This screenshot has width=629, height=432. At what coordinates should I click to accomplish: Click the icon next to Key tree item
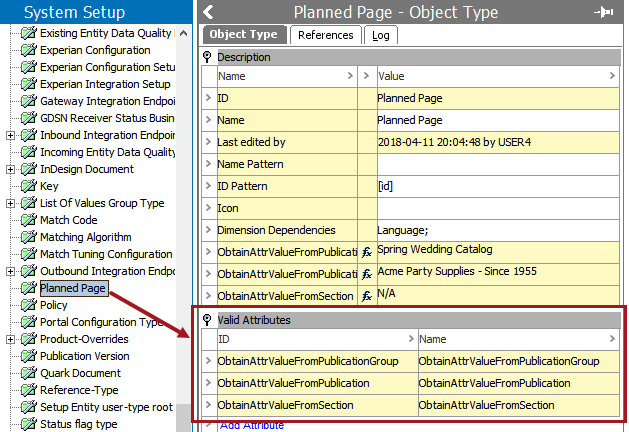29,186
